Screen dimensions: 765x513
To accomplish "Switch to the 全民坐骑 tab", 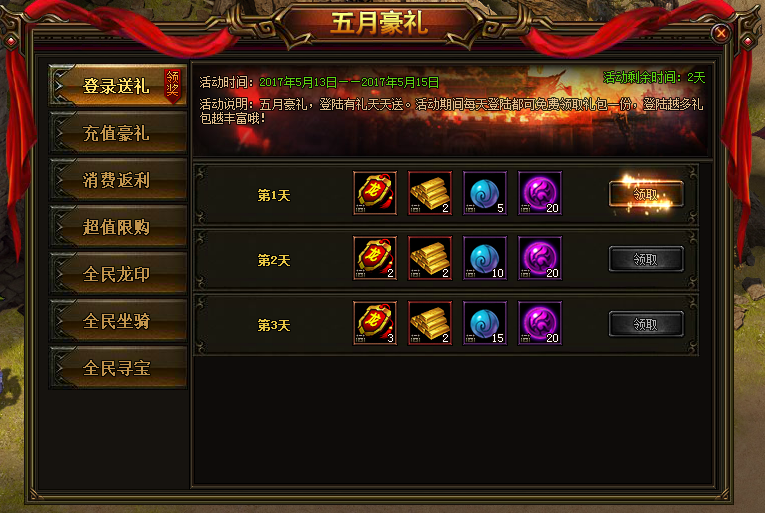I will click(118, 321).
